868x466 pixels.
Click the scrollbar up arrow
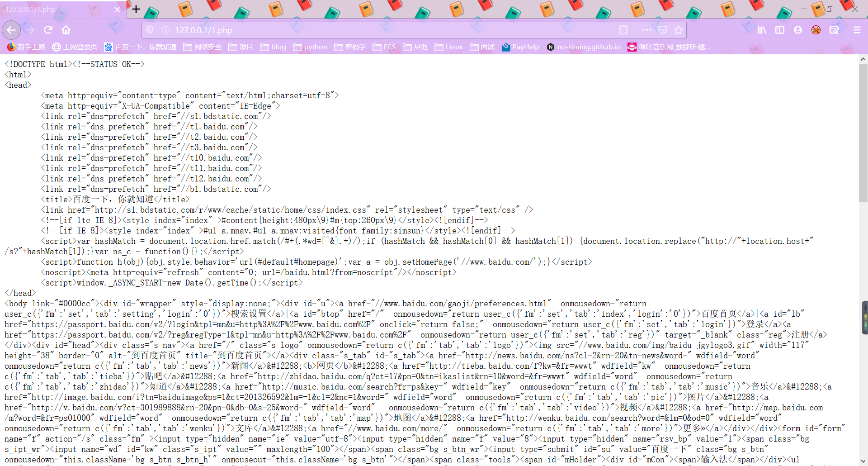coord(863,59)
